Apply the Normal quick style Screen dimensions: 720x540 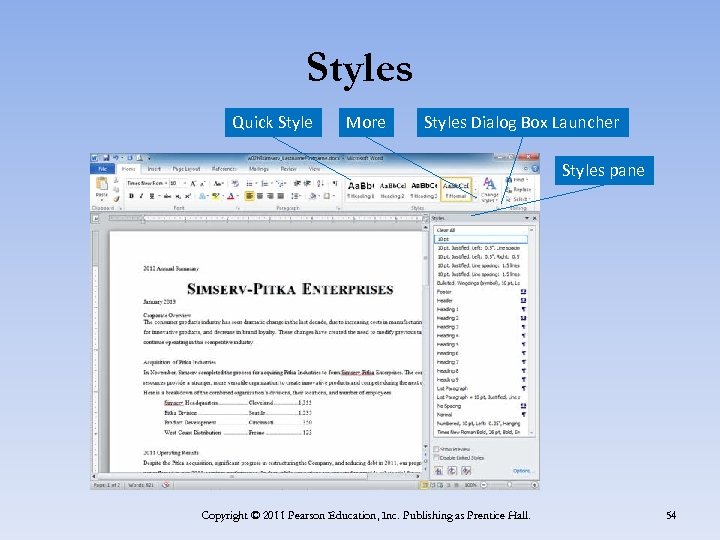pos(456,189)
